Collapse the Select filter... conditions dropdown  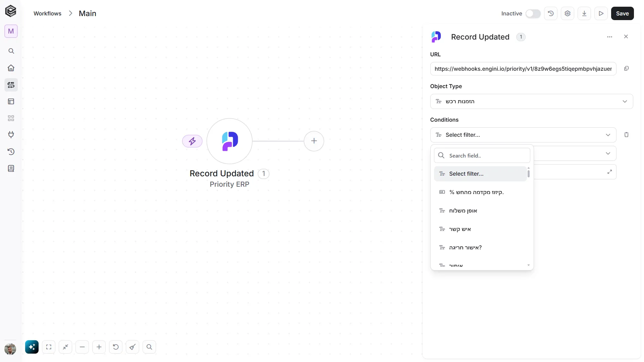tap(523, 135)
